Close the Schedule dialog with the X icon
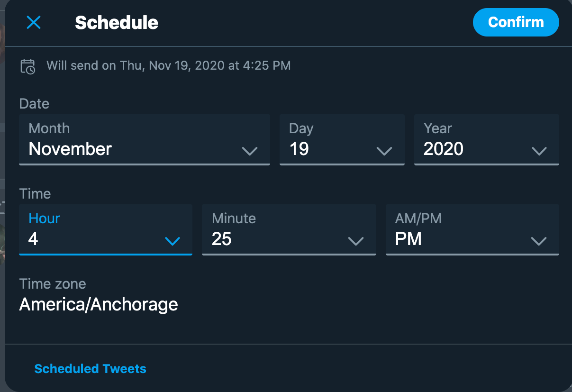The width and height of the screenshot is (572, 392). coord(34,22)
